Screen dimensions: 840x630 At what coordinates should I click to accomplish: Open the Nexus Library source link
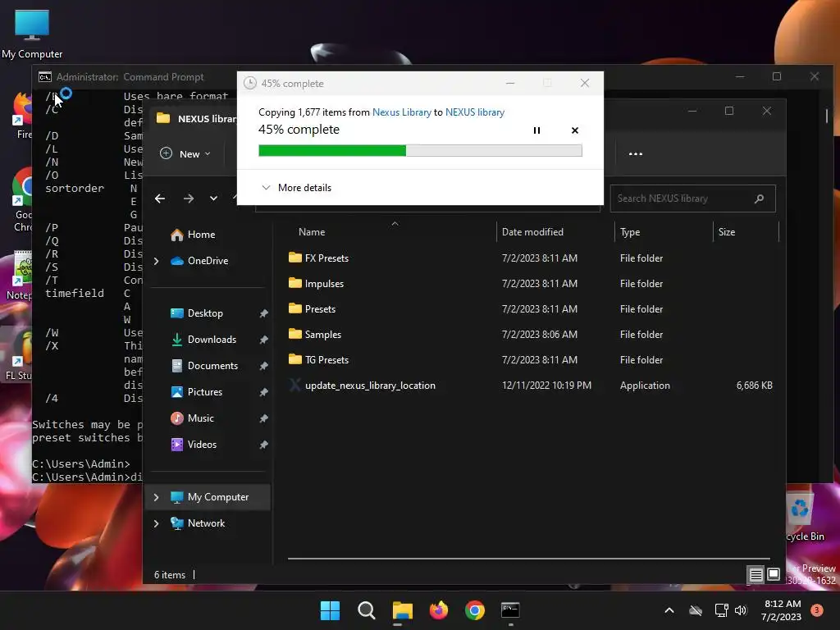pyautogui.click(x=401, y=112)
